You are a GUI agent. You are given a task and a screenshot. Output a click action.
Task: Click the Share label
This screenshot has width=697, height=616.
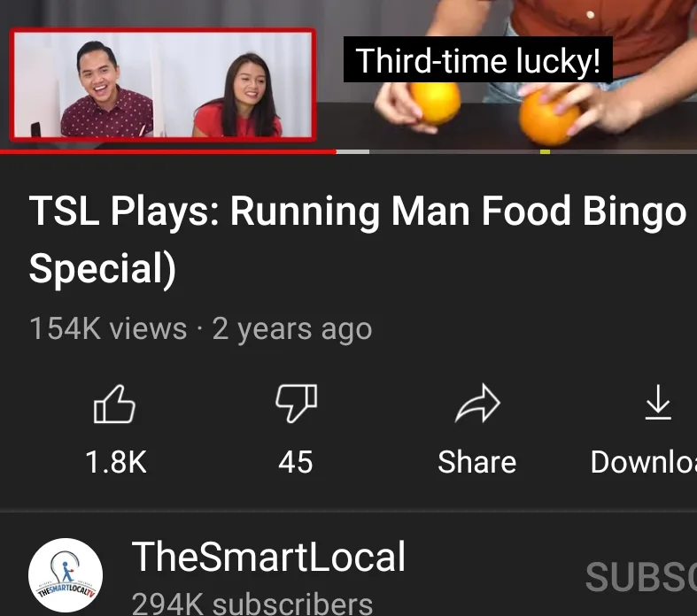pos(477,462)
